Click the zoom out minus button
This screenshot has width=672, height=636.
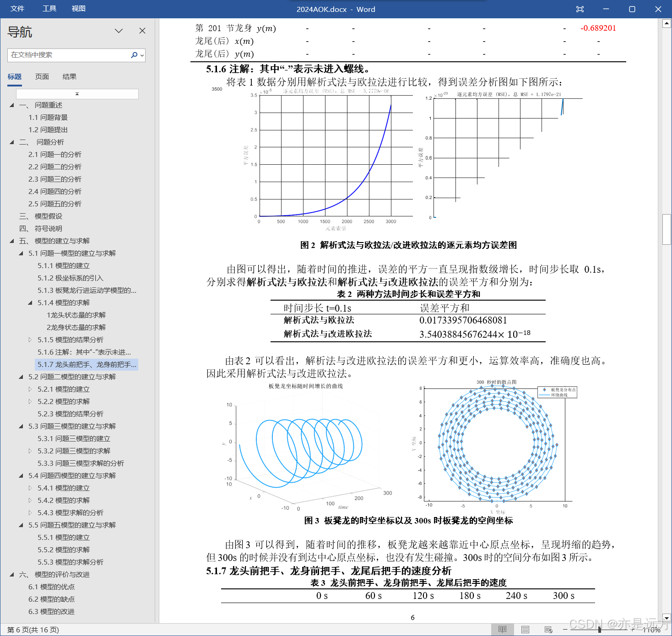565,630
